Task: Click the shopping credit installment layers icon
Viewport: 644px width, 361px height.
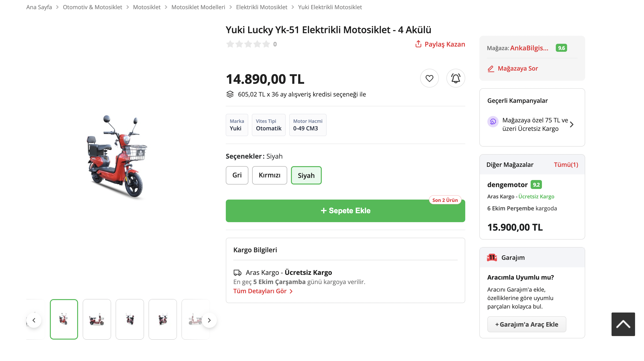Action: tap(230, 94)
